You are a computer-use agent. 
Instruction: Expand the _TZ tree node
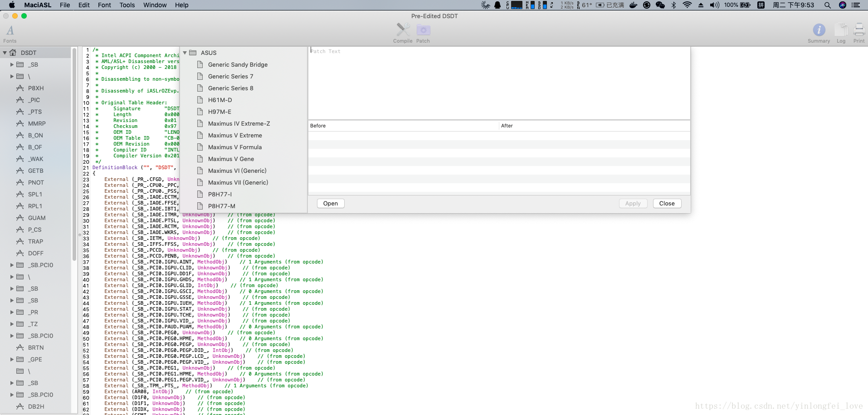click(12, 324)
